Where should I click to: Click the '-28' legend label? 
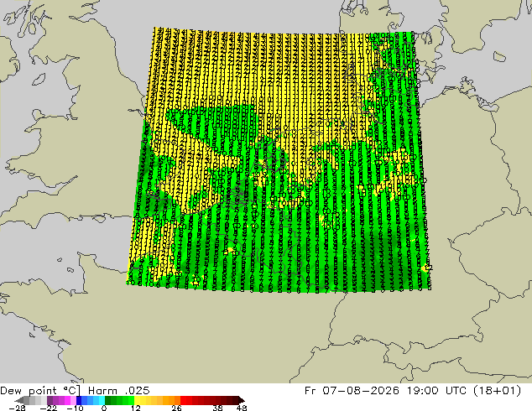pyautogui.click(x=17, y=408)
